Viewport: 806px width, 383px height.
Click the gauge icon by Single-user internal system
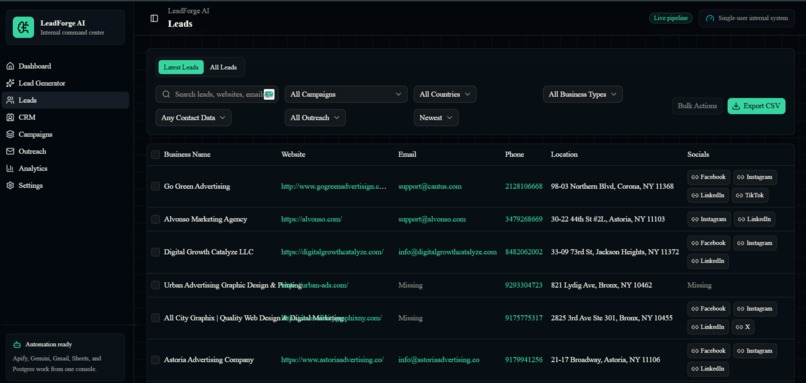point(710,19)
